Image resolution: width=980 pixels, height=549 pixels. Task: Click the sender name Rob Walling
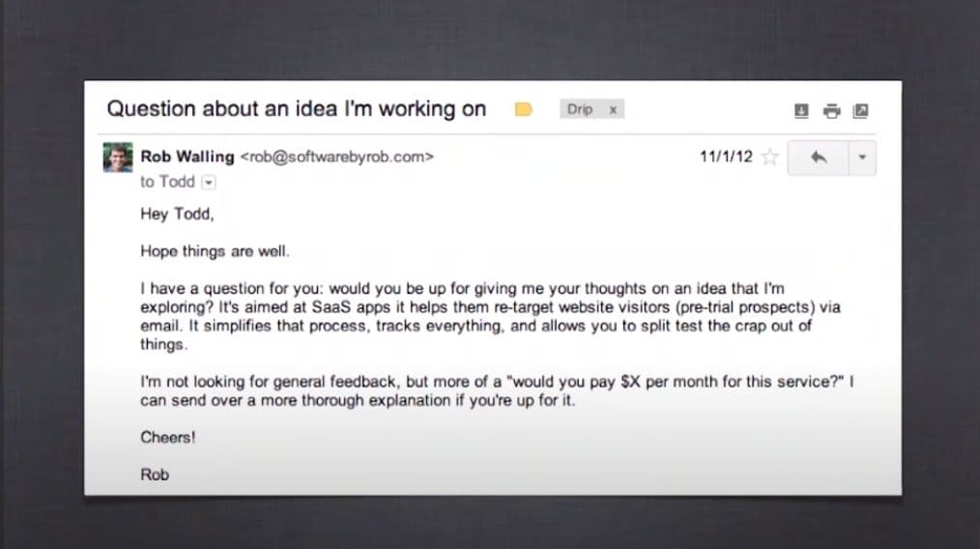(x=187, y=157)
